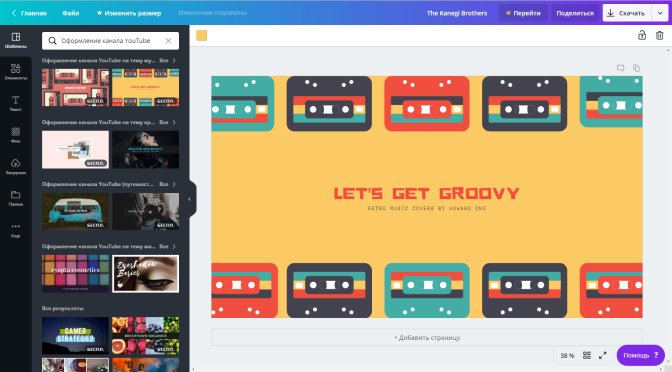
Task: Open the 38 % zoom level control
Action: (x=567, y=356)
